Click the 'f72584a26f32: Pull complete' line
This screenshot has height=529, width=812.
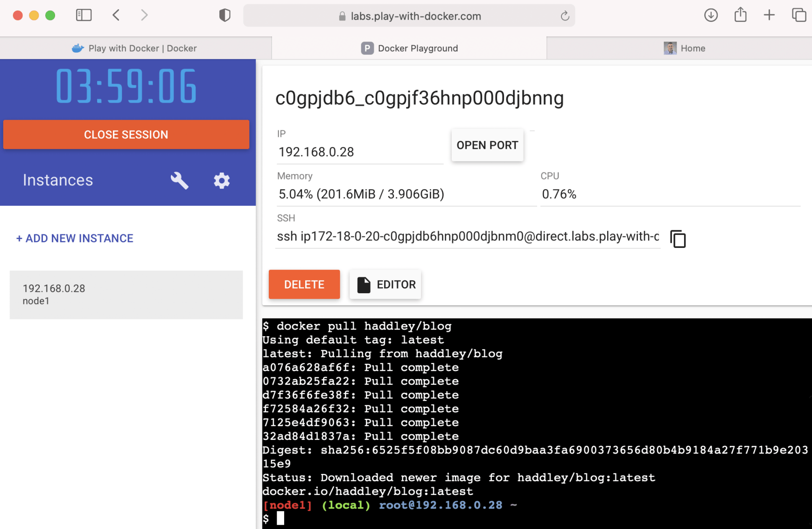coord(361,409)
